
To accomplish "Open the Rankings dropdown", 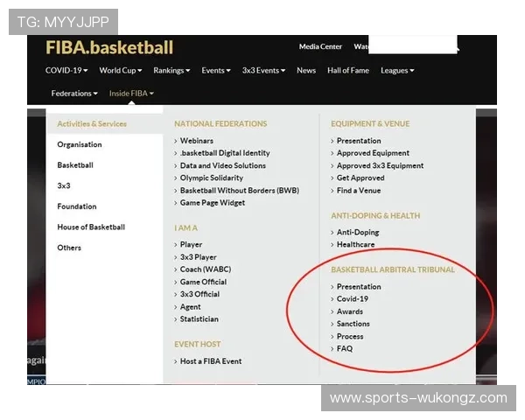I will (171, 70).
